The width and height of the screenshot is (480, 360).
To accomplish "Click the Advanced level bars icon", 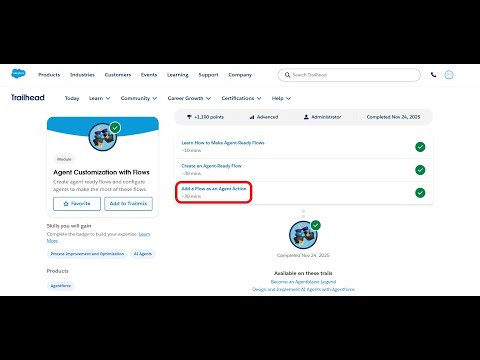I will (252, 117).
